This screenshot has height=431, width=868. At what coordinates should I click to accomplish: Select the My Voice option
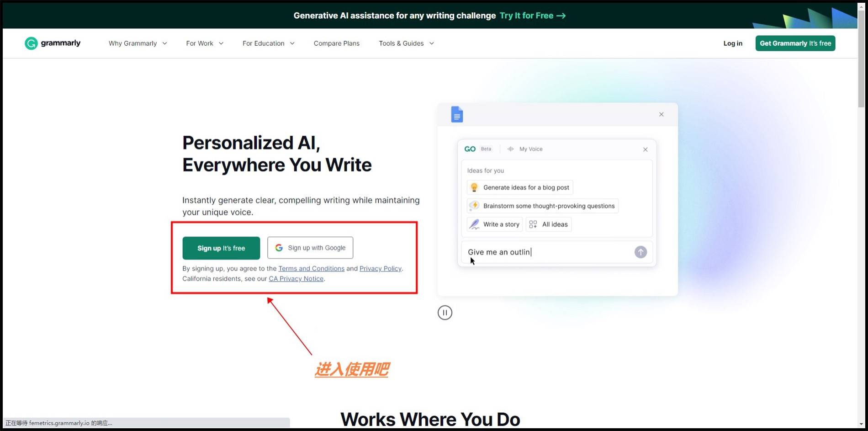point(525,149)
